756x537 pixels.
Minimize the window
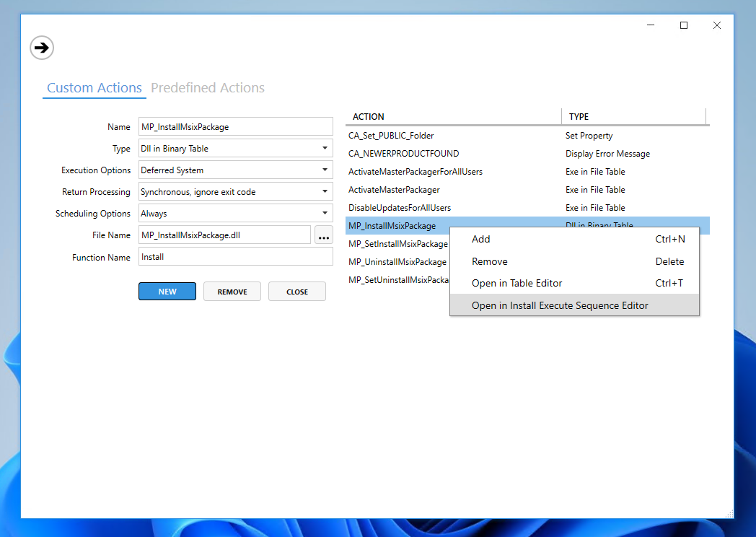pyautogui.click(x=651, y=25)
